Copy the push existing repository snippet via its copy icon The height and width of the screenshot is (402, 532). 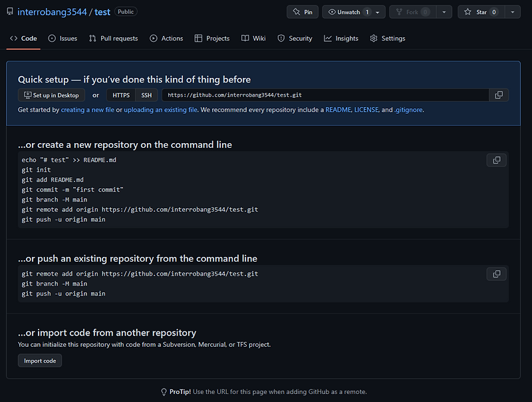click(496, 274)
